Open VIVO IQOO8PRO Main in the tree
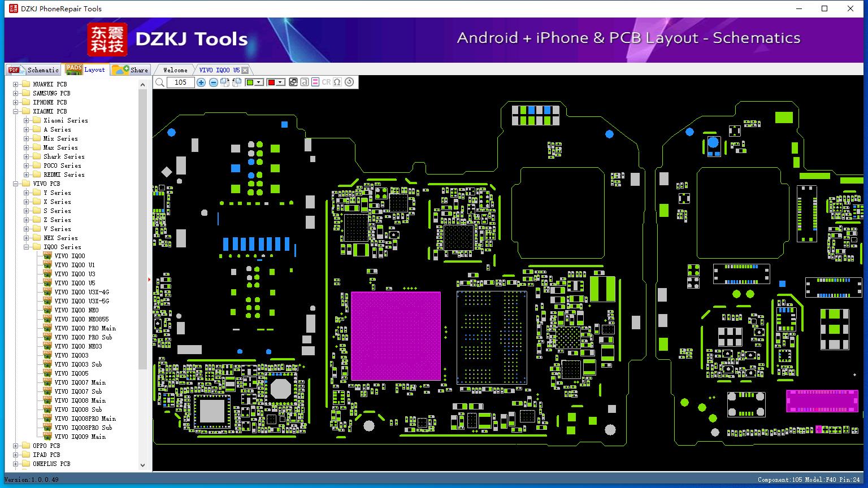868x488 pixels. (85, 419)
